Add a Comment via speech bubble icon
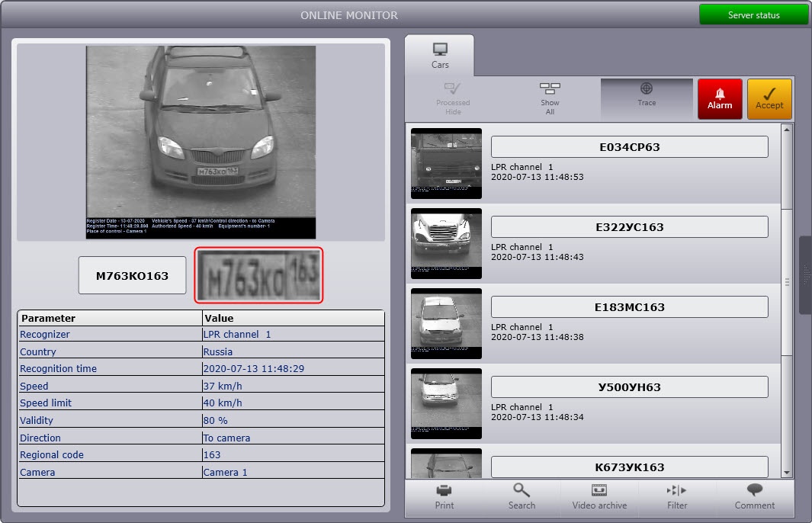This screenshot has width=812, height=523. [x=754, y=496]
